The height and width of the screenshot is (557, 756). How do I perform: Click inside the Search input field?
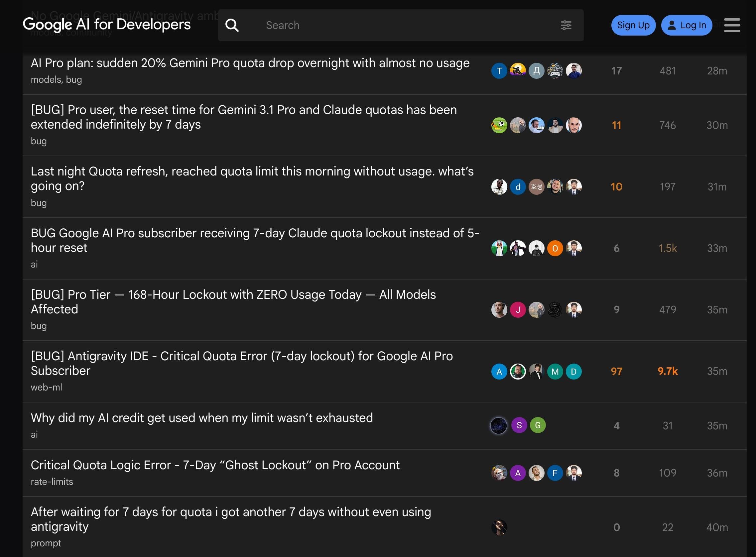pos(371,25)
